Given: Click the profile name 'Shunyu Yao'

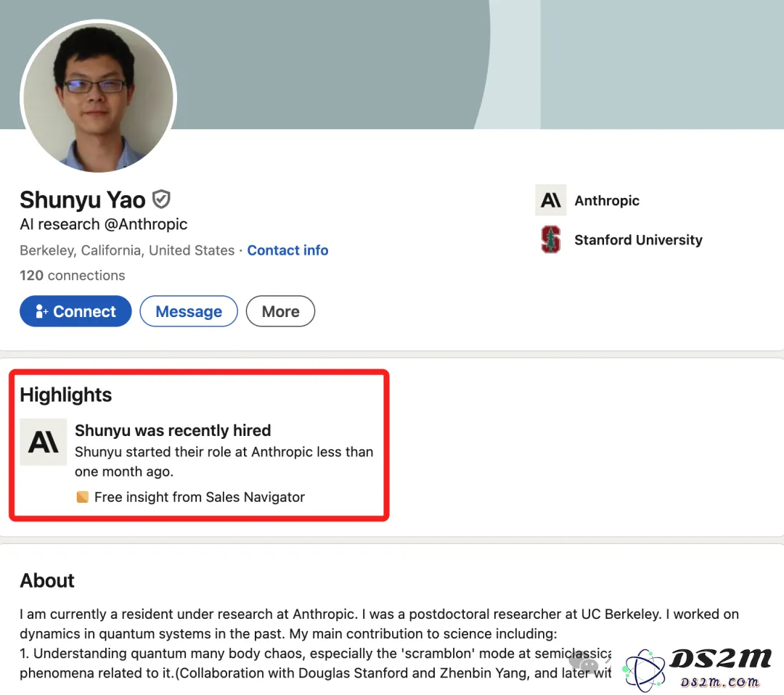Looking at the screenshot, I should point(83,200).
